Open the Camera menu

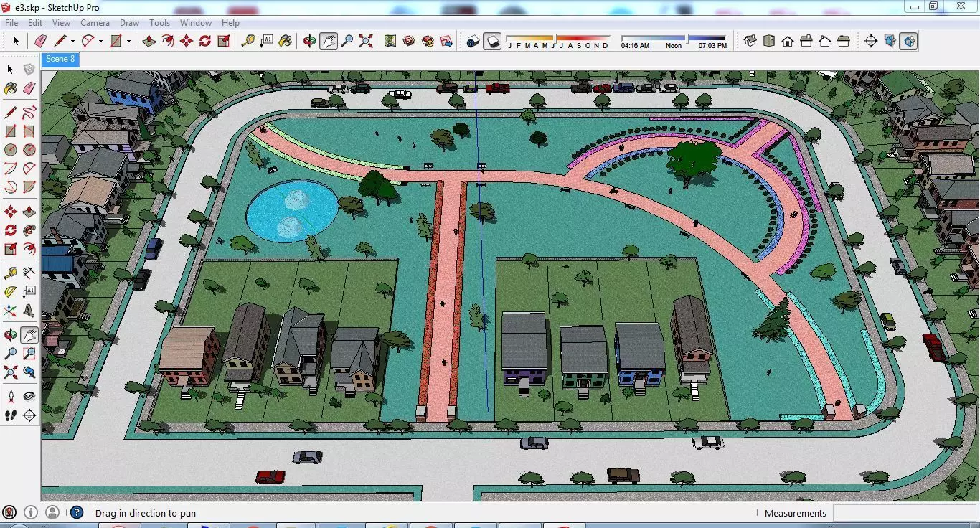coord(95,23)
